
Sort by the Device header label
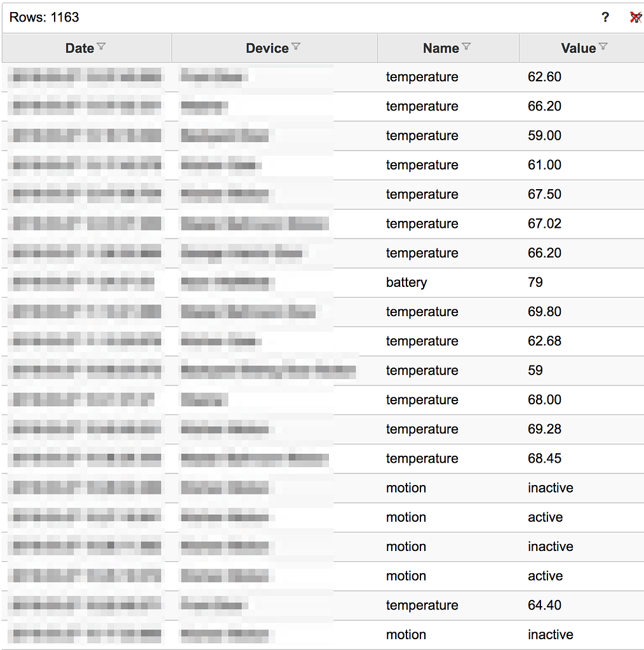[267, 48]
